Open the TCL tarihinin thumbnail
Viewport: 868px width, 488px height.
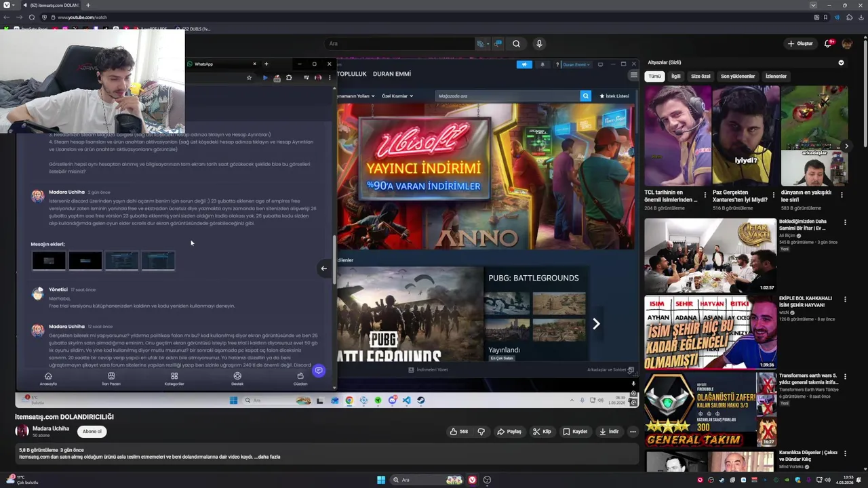coord(677,136)
